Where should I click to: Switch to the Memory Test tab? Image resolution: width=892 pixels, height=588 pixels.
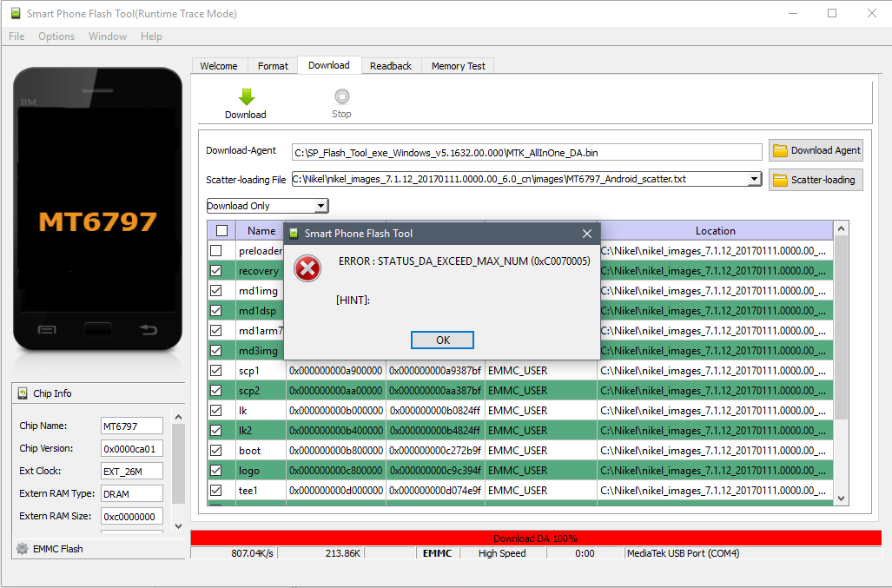[458, 66]
